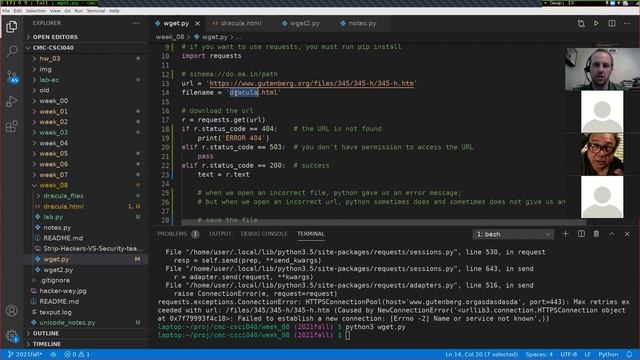Open notifications bell in status bar
The height and width of the screenshot is (360, 640).
(629, 354)
